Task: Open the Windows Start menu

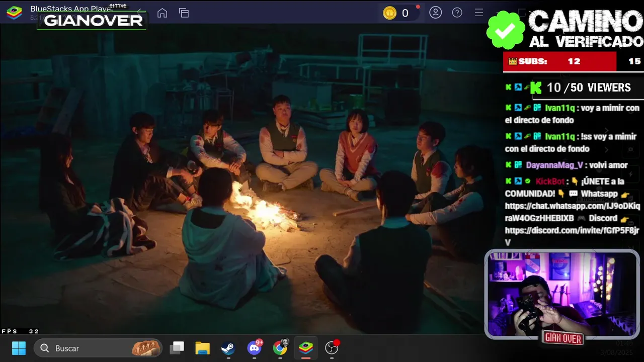Action: (x=19, y=348)
